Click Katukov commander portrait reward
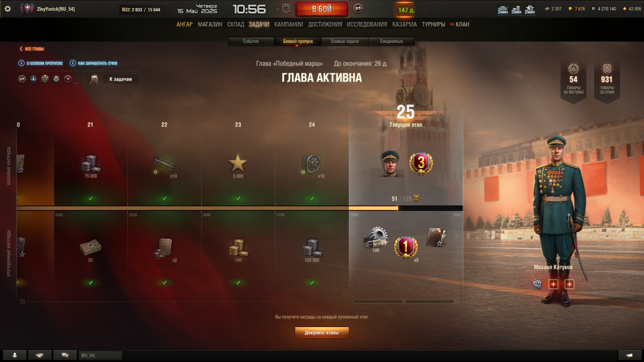The image size is (644, 362). point(391,163)
